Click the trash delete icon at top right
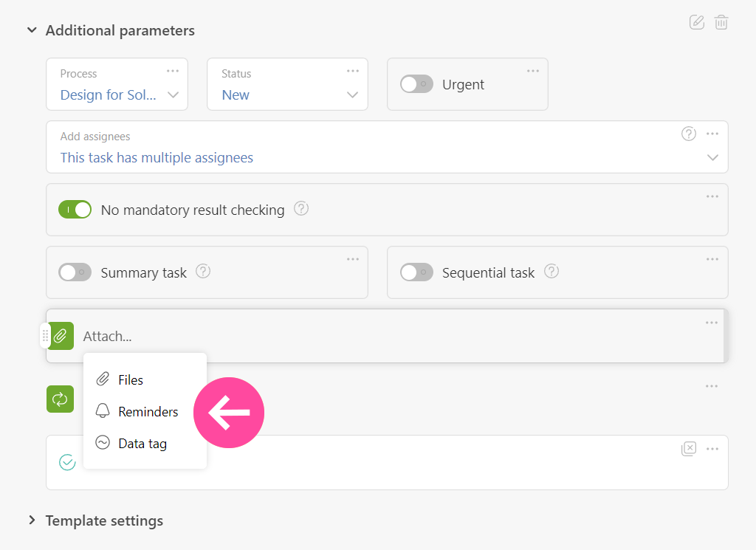This screenshot has height=550, width=756. click(721, 22)
